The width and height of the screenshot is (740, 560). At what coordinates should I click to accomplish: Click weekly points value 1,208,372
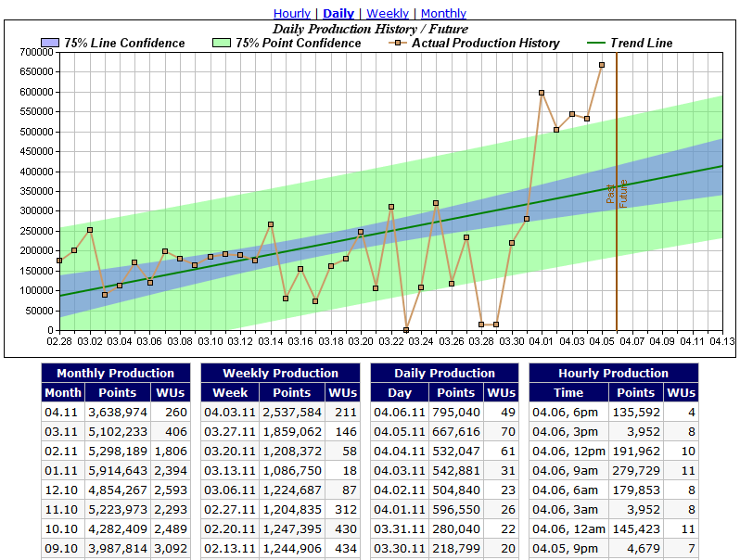click(292, 451)
